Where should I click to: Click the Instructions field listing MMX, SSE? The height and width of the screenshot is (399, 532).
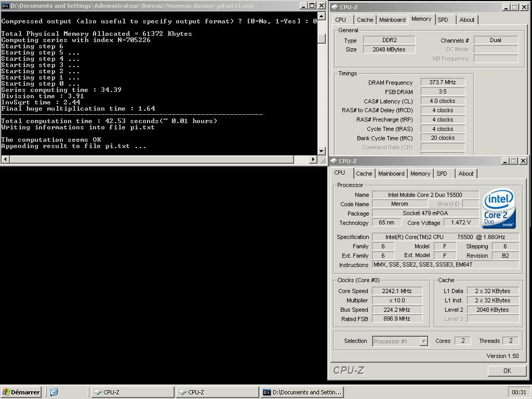[445, 264]
